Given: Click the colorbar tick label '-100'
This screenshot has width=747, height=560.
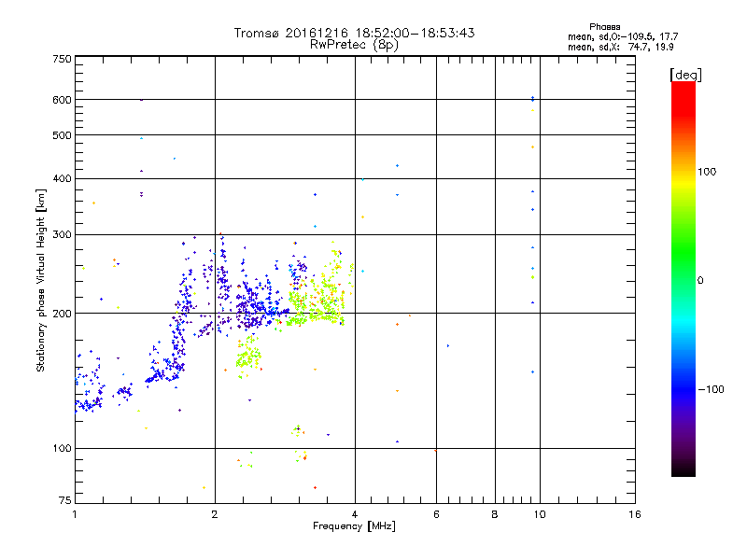Looking at the screenshot, I should [x=711, y=389].
